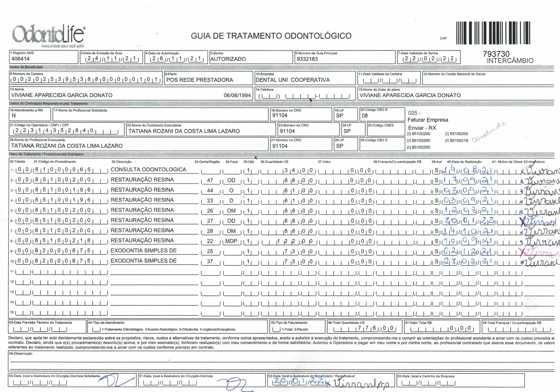Click the Plano field POS REDE PRESTADORA
This screenshot has height=392, width=560.
[200, 80]
